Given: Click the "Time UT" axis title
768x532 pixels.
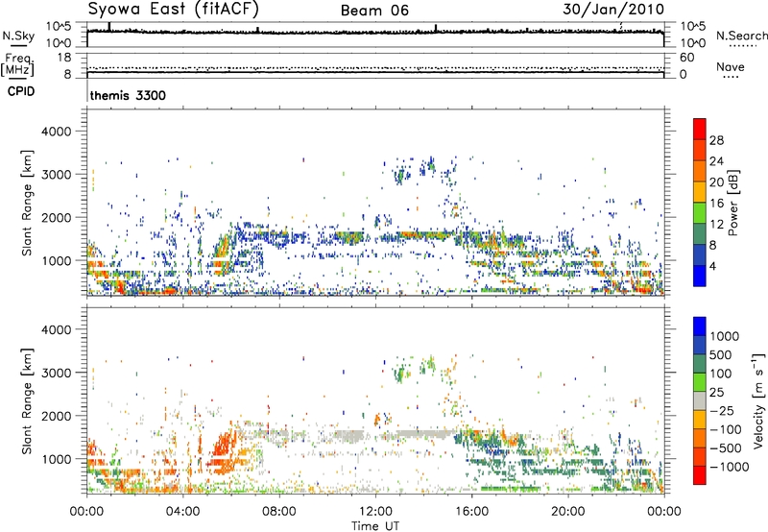Looking at the screenshot, I should tap(375, 526).
